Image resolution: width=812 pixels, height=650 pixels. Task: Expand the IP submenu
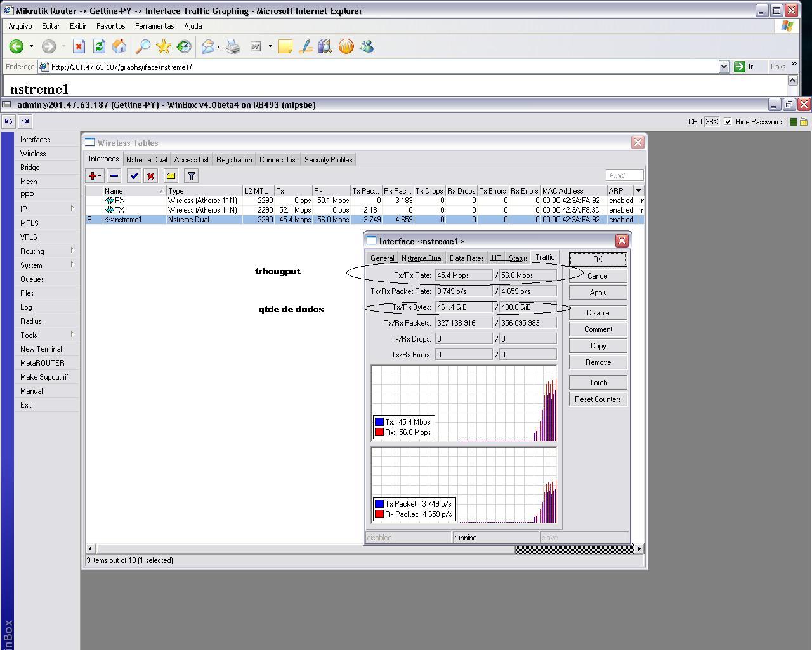point(72,209)
